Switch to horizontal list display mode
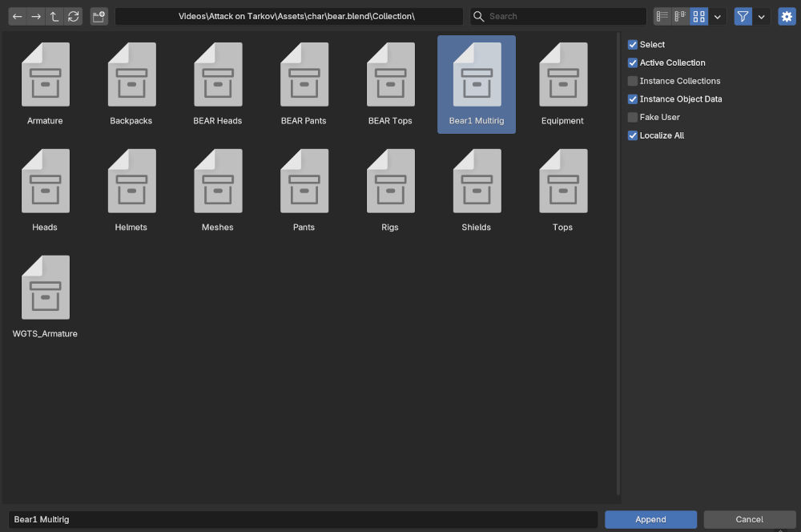This screenshot has width=801, height=532. 680,16
